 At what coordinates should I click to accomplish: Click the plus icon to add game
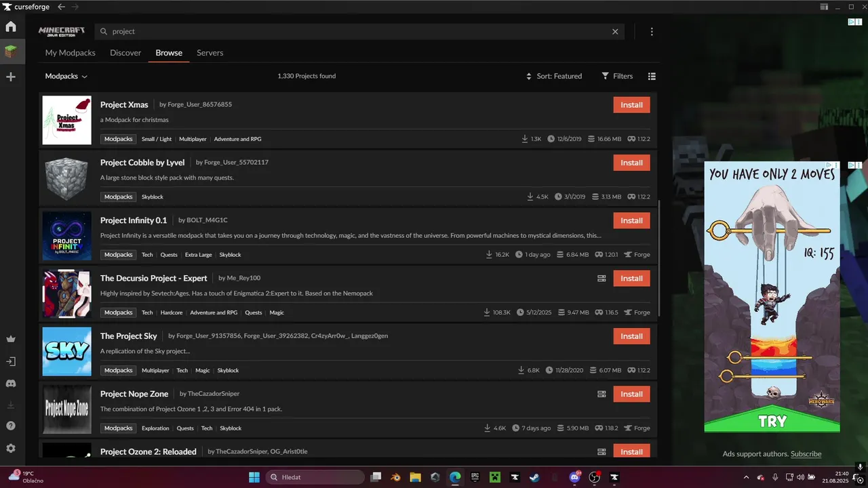pos(11,77)
